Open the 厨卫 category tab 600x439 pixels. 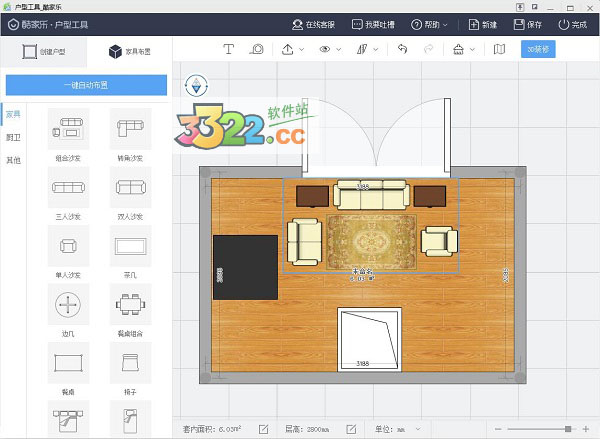click(x=13, y=137)
